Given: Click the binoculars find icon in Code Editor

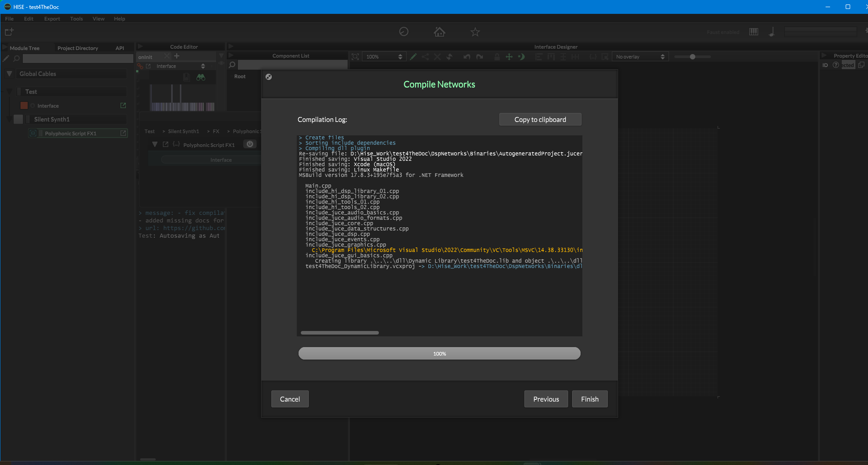Looking at the screenshot, I should coord(201,77).
